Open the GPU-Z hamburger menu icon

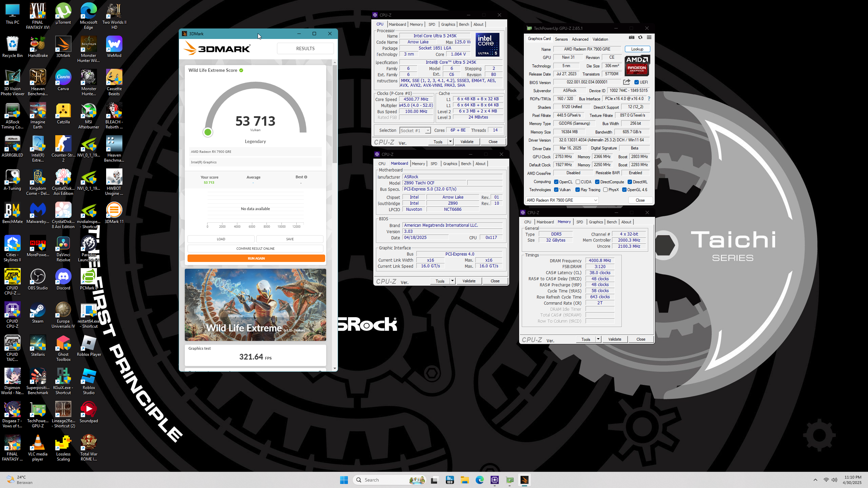pyautogui.click(x=649, y=38)
